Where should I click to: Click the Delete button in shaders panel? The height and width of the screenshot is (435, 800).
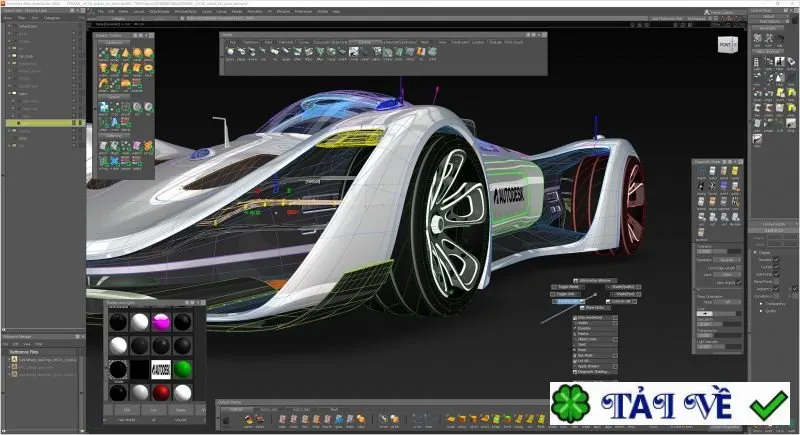pos(181,410)
